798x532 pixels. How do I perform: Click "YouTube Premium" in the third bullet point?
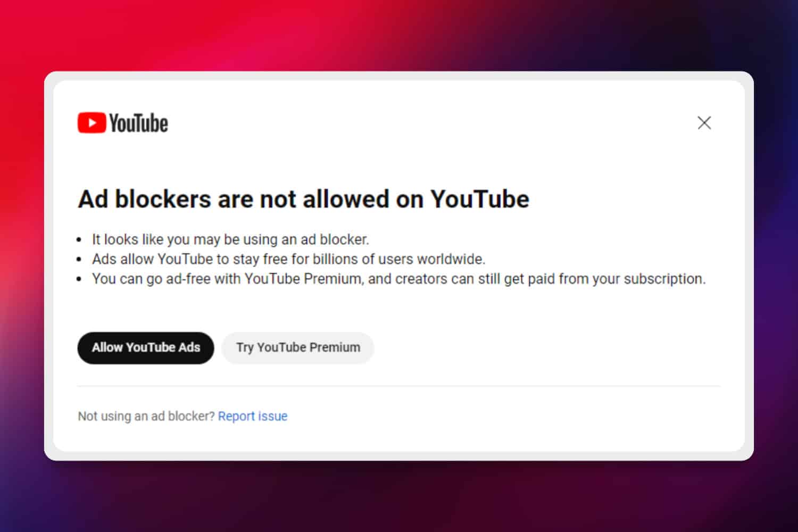click(x=303, y=279)
